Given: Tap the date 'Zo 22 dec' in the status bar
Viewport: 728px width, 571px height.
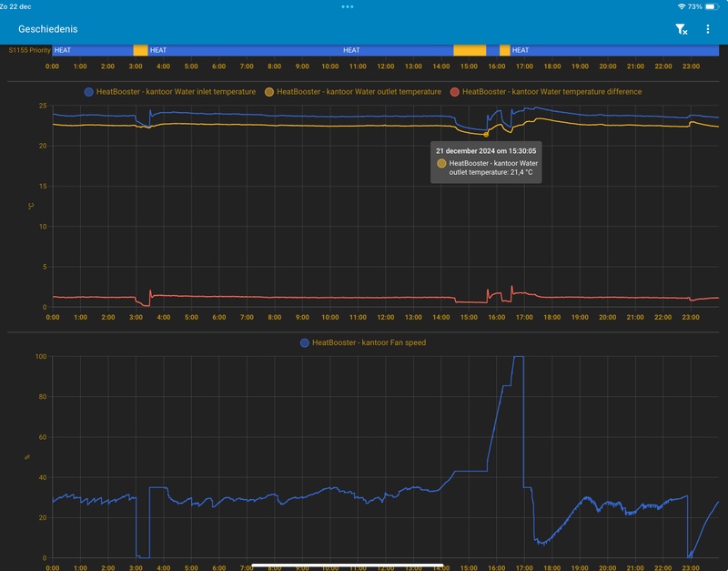Looking at the screenshot, I should click(15, 6).
